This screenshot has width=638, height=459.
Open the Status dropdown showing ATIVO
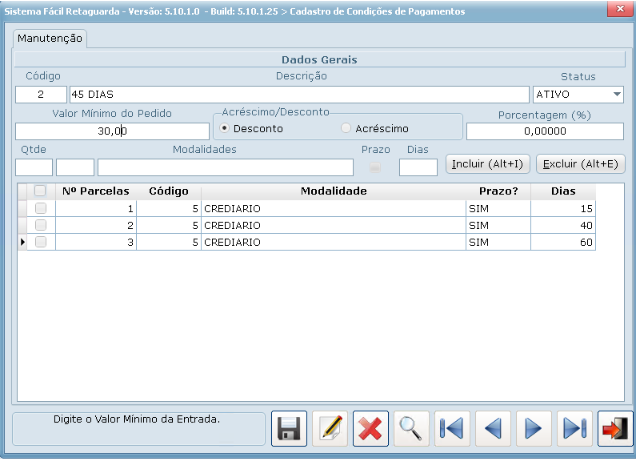click(x=616, y=95)
